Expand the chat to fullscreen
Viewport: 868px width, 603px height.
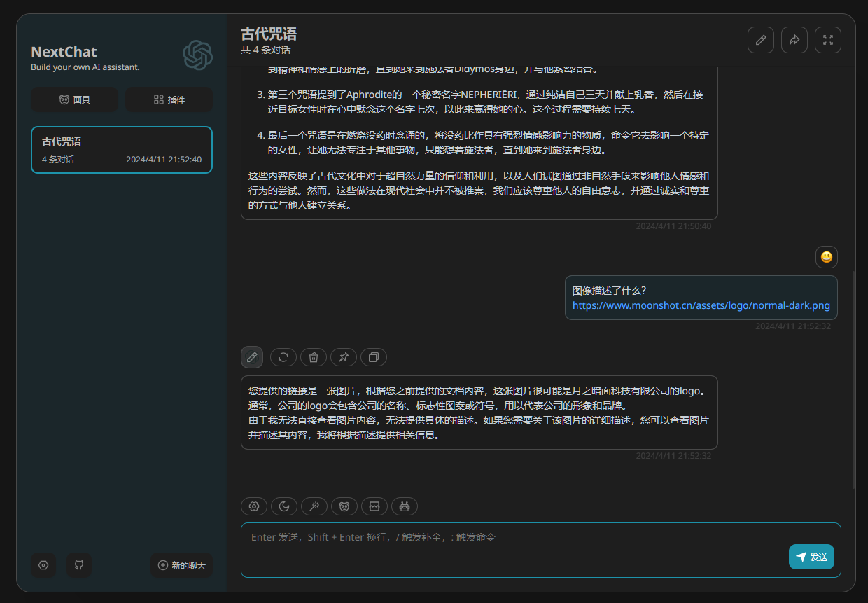point(827,39)
